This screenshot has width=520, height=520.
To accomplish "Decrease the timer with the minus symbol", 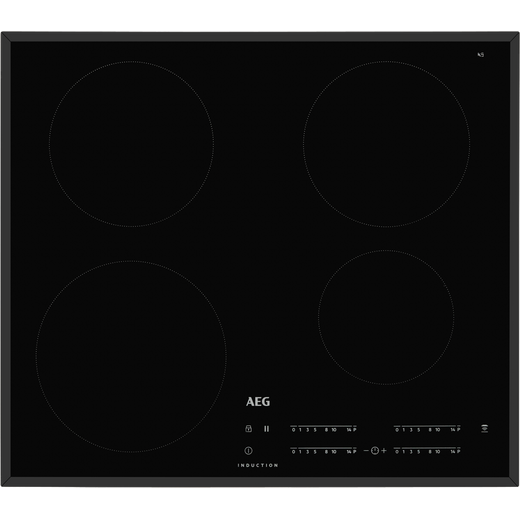I will pos(366,451).
